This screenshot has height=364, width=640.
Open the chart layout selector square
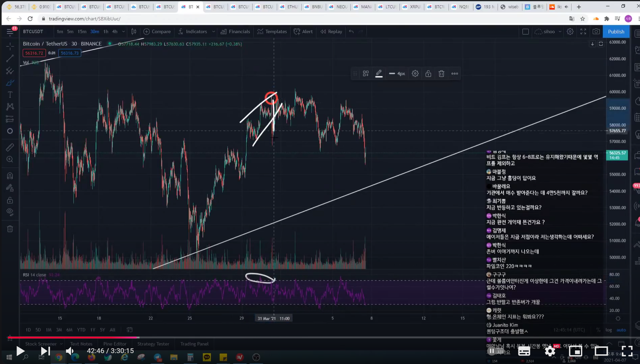(525, 31)
